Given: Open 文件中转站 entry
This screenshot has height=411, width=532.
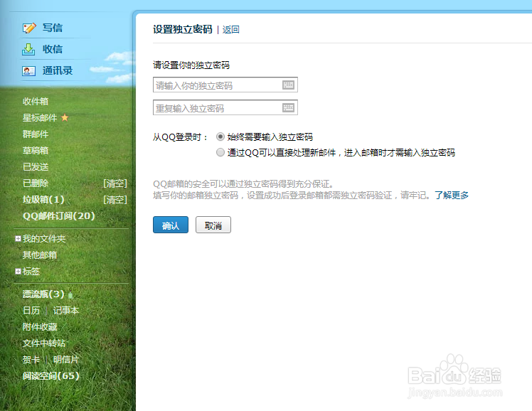Looking at the screenshot, I should coord(44,343).
